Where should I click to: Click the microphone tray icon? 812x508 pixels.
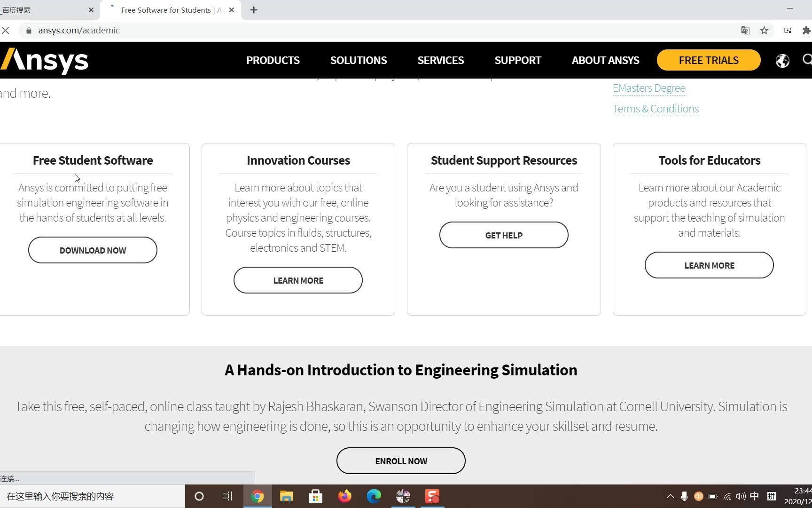[684, 496]
